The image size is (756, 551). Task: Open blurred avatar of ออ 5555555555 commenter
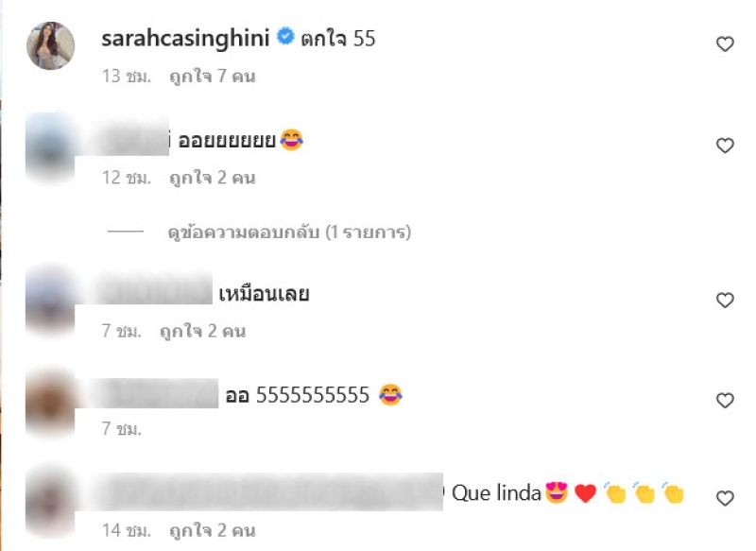click(x=50, y=403)
